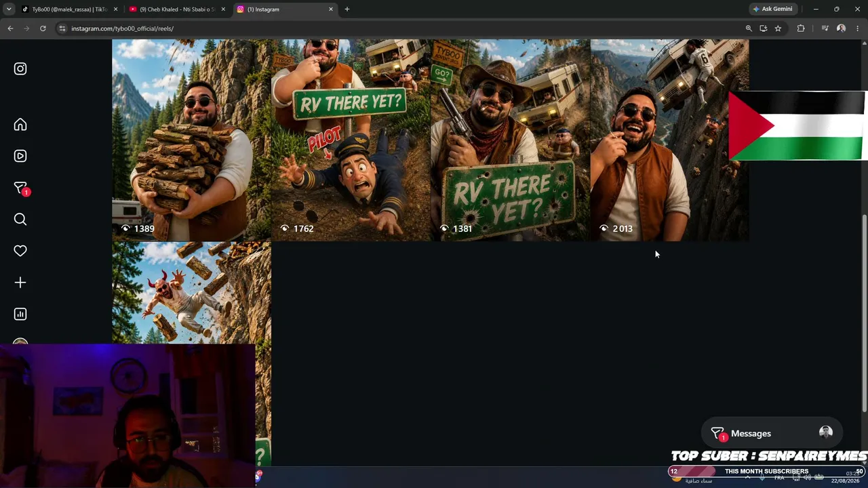Bookmark this page with the star icon
The image size is (868, 488).
click(x=778, y=28)
